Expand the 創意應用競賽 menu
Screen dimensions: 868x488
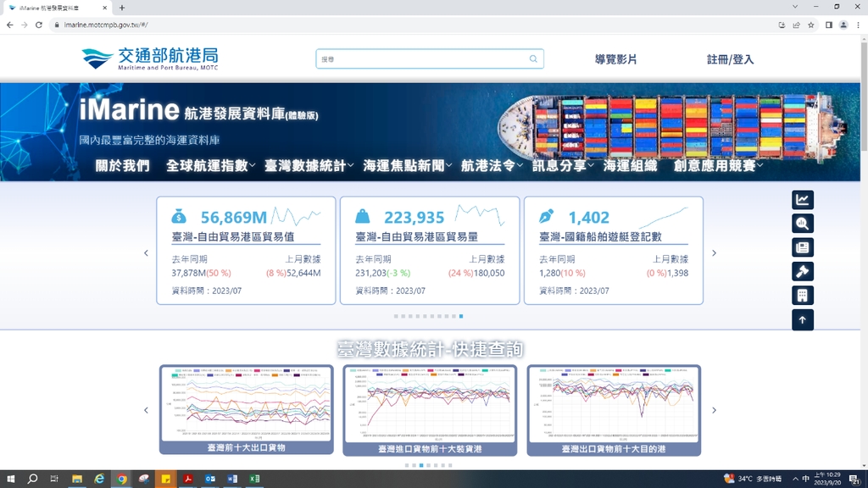click(x=718, y=165)
